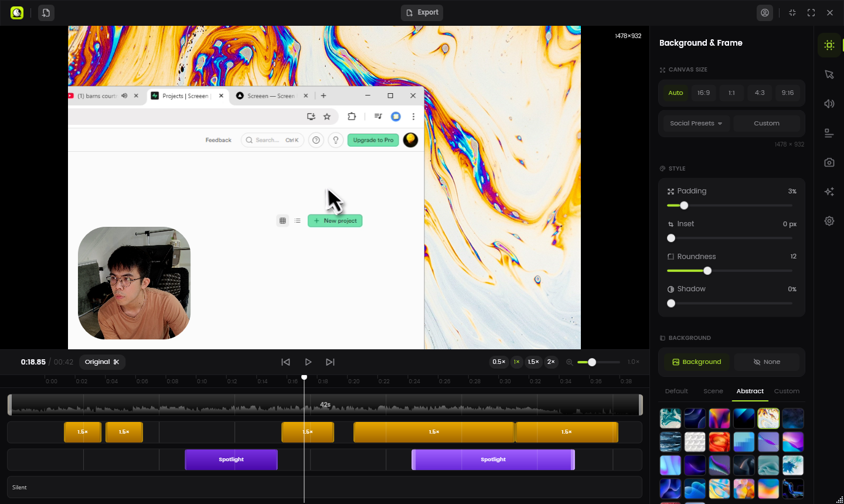Image resolution: width=844 pixels, height=504 pixels.
Task: Set playback speed to 2×
Action: [x=550, y=362]
